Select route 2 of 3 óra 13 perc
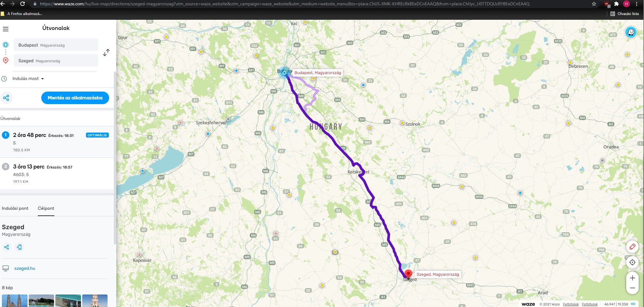This screenshot has width=644, height=307. tap(57, 174)
